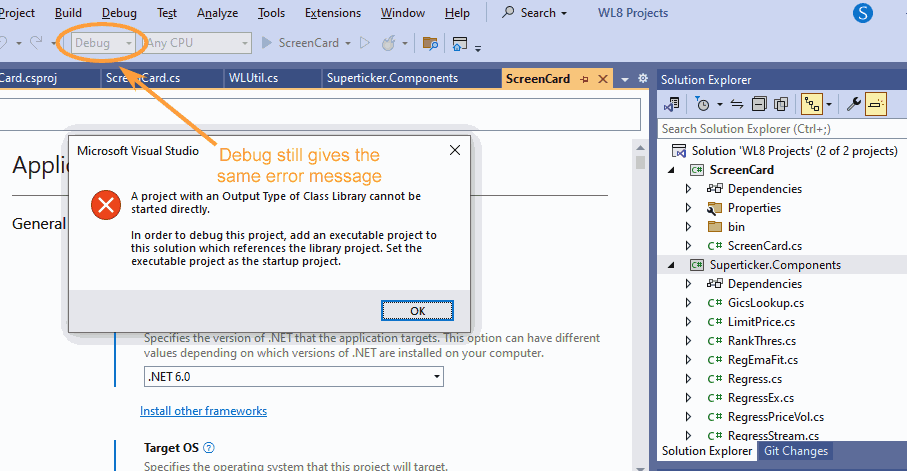907x471 pixels.
Task: Open the Tools menu
Action: [271, 13]
